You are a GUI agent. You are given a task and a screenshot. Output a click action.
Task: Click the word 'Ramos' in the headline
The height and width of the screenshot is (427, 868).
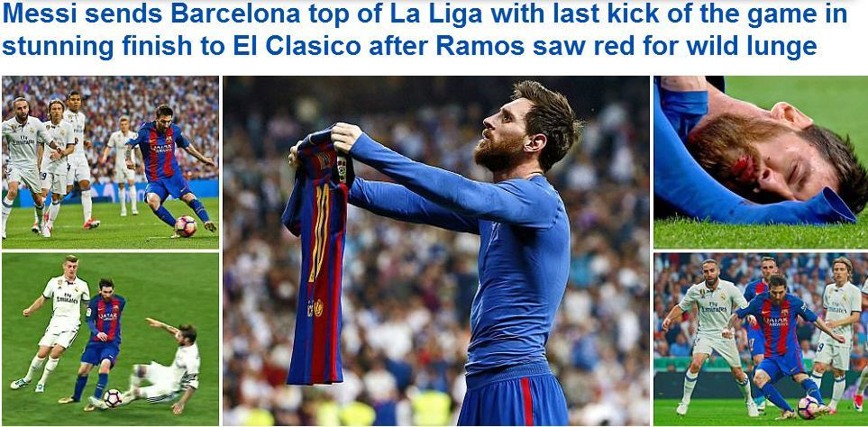[480, 46]
